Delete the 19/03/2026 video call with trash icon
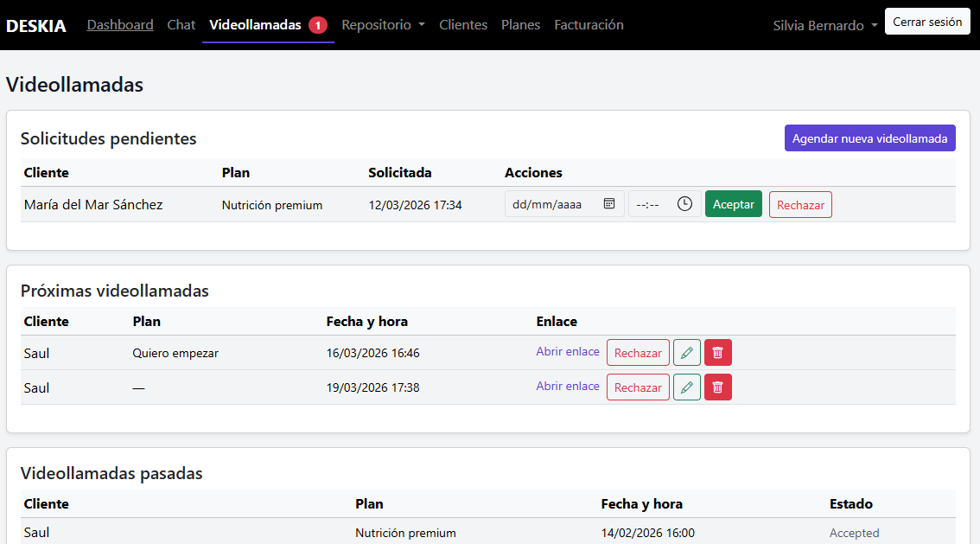 tap(718, 387)
